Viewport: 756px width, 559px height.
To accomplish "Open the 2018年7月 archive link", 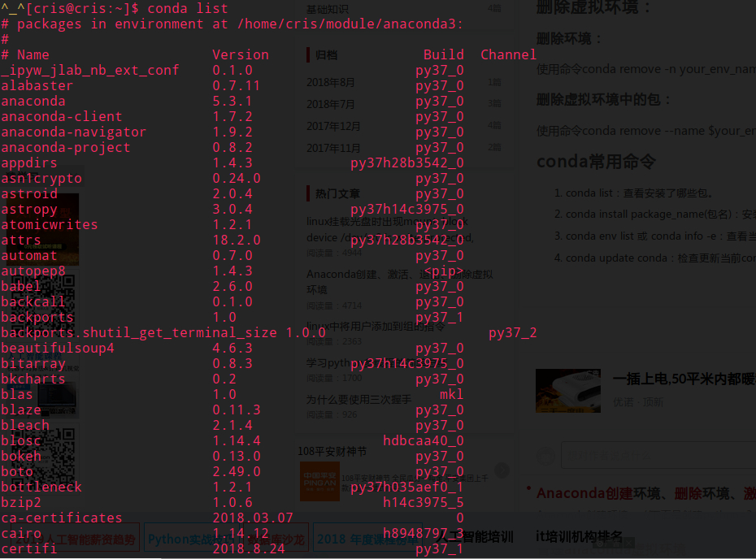I will pyautogui.click(x=331, y=104).
